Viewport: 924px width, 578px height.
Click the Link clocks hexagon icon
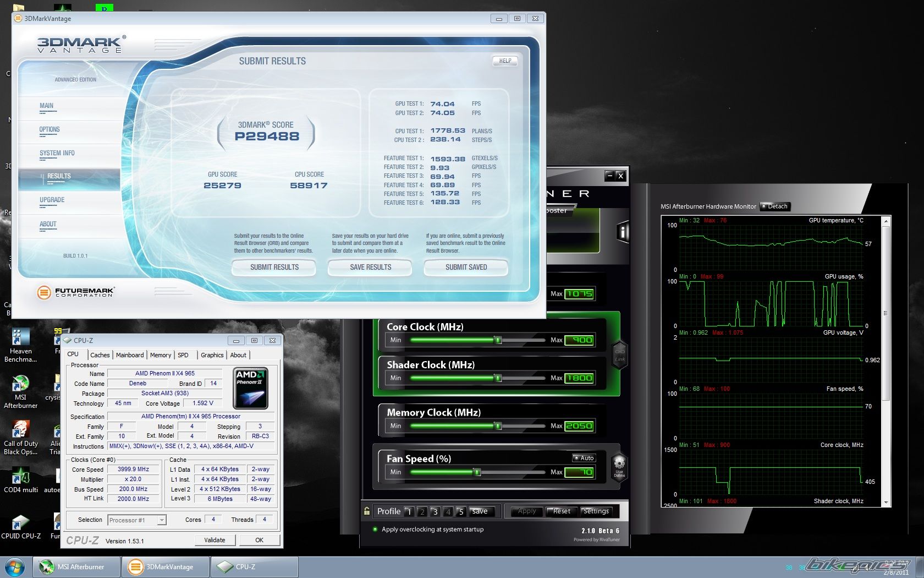click(619, 355)
